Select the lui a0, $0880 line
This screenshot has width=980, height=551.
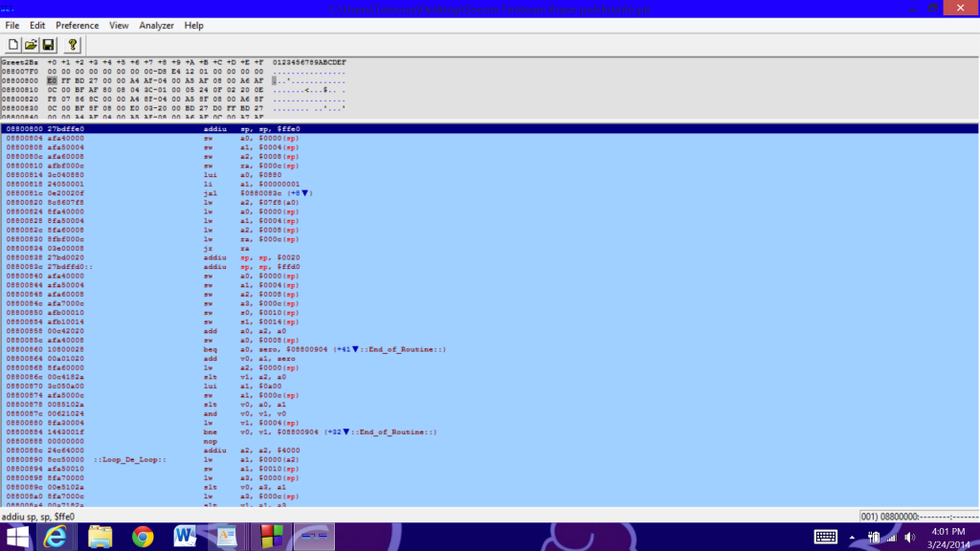coord(489,175)
